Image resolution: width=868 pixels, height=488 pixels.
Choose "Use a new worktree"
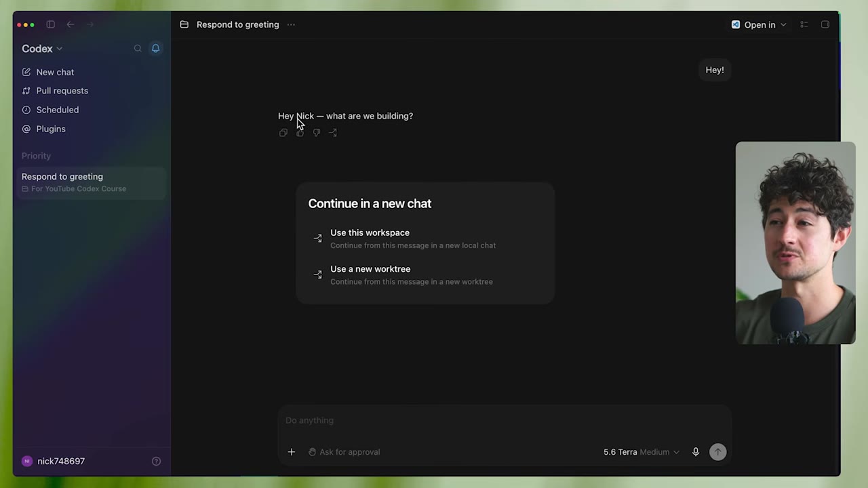[x=425, y=275]
